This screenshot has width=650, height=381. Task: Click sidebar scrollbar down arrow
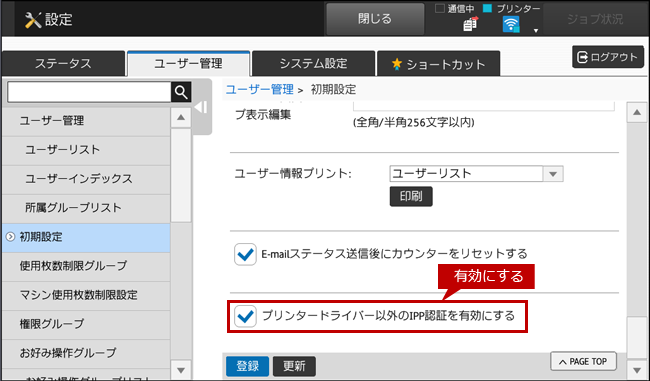click(181, 370)
